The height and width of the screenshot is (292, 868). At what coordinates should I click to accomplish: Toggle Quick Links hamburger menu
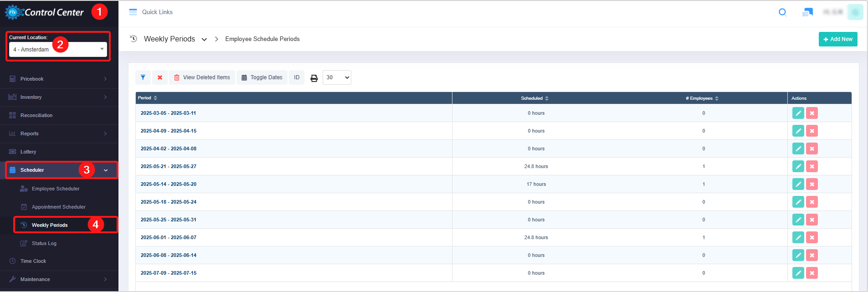(x=133, y=12)
